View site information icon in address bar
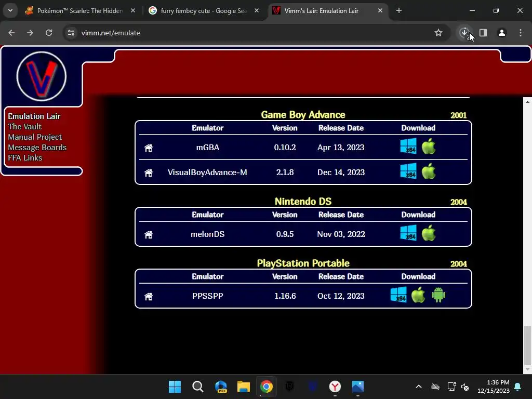 [x=71, y=33]
